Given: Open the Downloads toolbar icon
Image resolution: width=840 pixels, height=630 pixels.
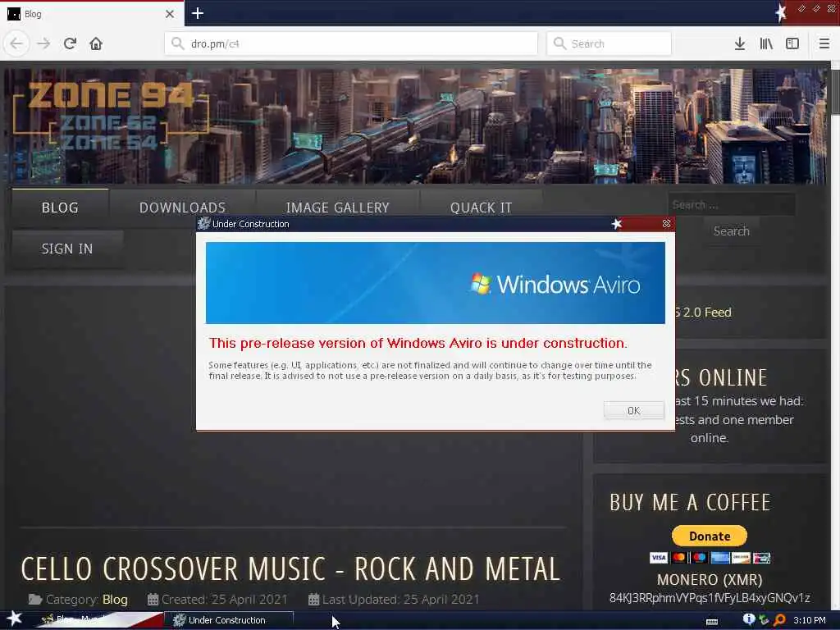Looking at the screenshot, I should pos(740,43).
